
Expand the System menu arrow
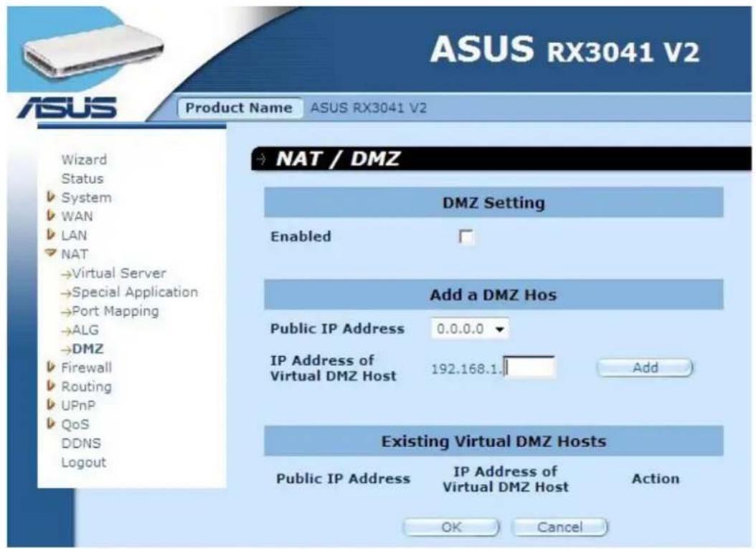51,197
